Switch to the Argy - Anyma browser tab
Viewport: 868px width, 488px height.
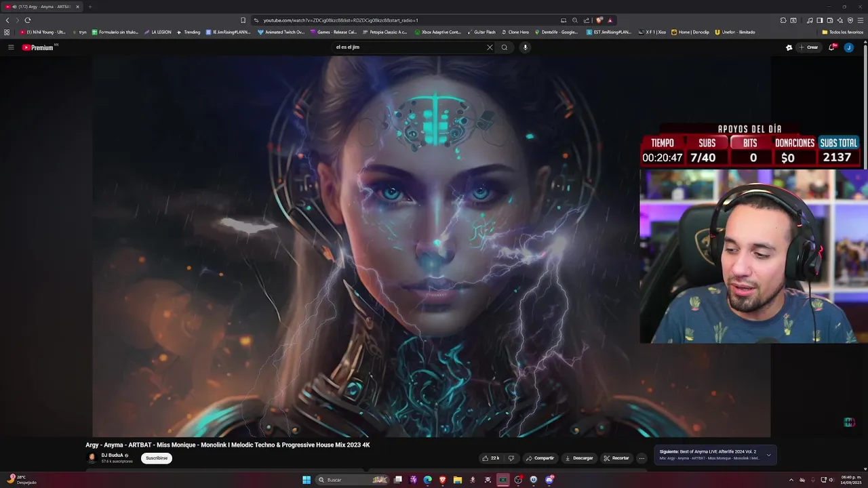tap(42, 7)
